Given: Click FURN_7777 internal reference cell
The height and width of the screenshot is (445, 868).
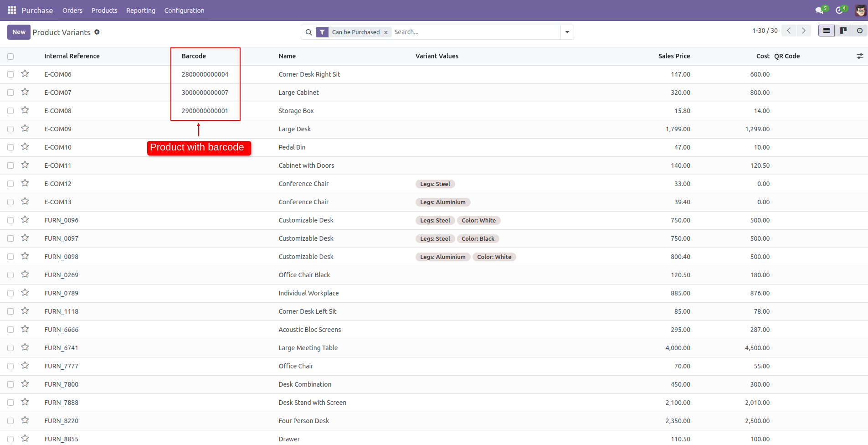Looking at the screenshot, I should 62,366.
